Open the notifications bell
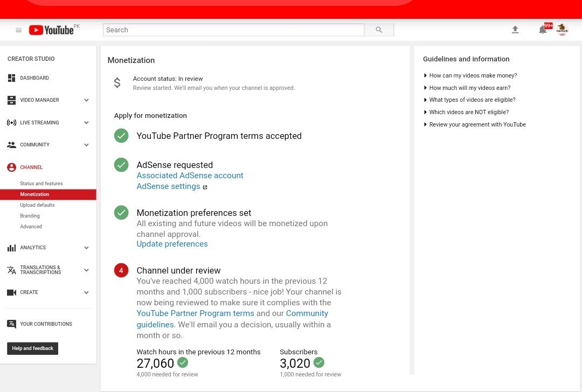Image resolution: width=582 pixels, height=392 pixels. click(543, 30)
